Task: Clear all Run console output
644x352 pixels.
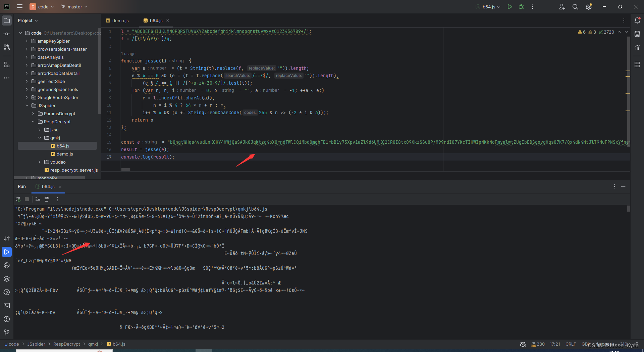Action: pos(47,199)
